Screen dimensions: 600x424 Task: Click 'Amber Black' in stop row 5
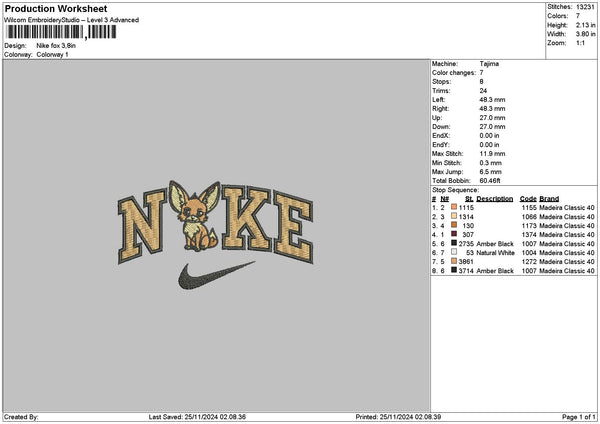click(x=495, y=244)
